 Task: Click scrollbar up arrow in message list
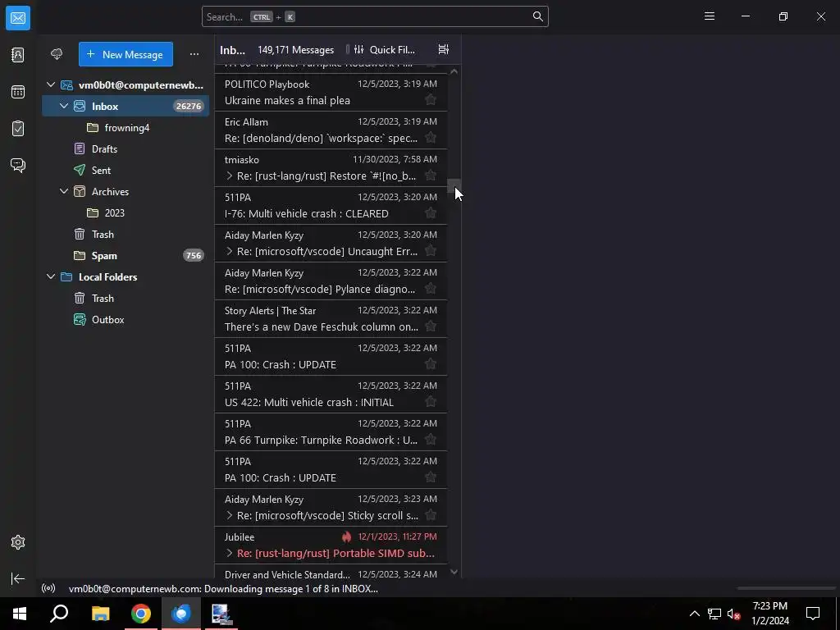[x=454, y=71]
